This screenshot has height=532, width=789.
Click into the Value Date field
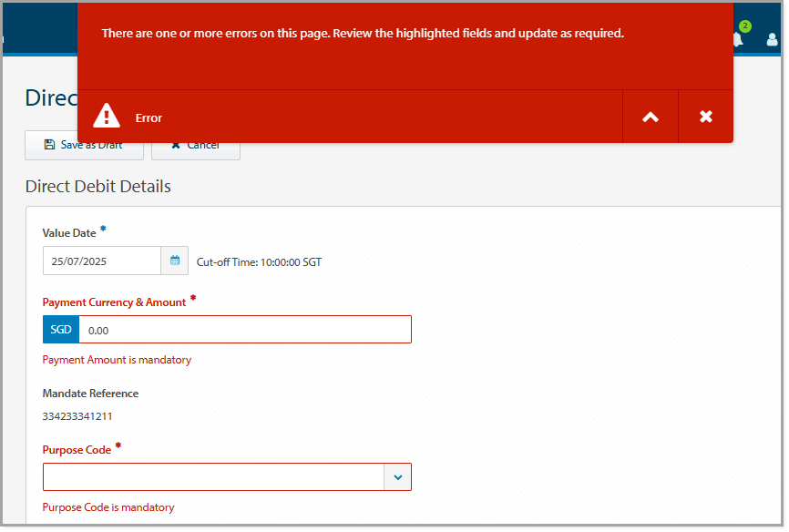point(102,261)
